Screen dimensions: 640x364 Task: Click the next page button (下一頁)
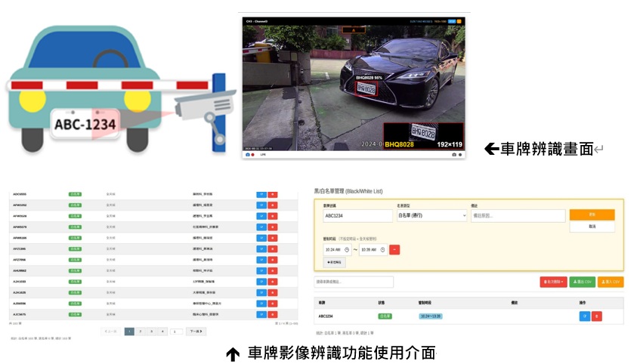196,332
